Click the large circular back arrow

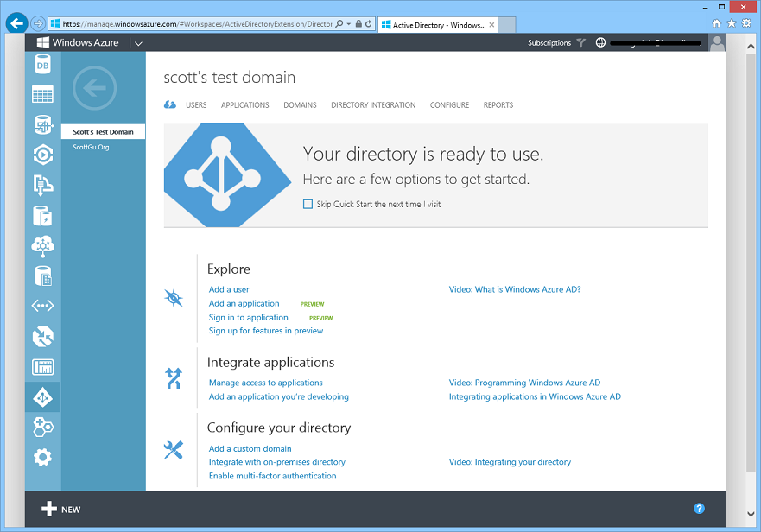pos(95,88)
